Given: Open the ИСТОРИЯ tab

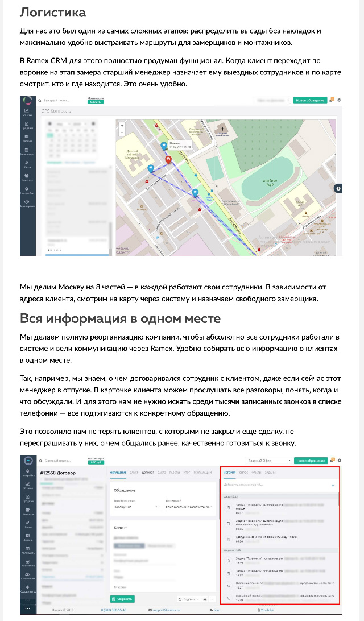Looking at the screenshot, I should 229,473.
